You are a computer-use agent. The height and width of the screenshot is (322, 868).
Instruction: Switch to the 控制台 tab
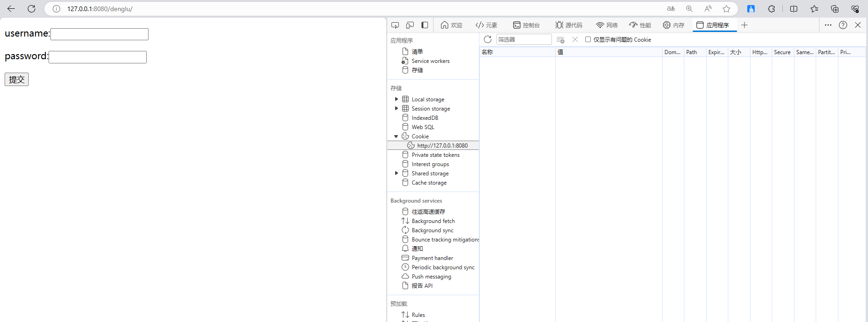[x=527, y=25]
